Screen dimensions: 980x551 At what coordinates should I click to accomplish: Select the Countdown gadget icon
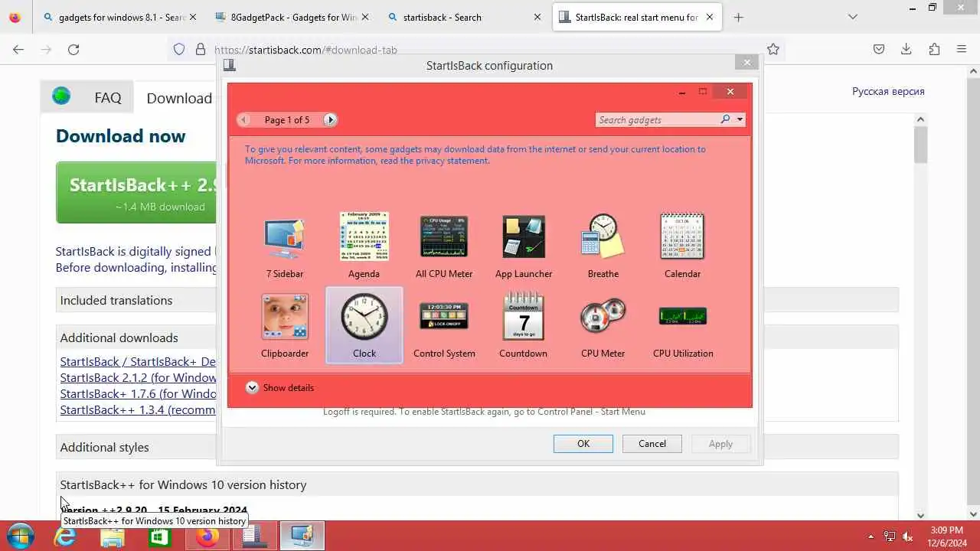tap(524, 316)
